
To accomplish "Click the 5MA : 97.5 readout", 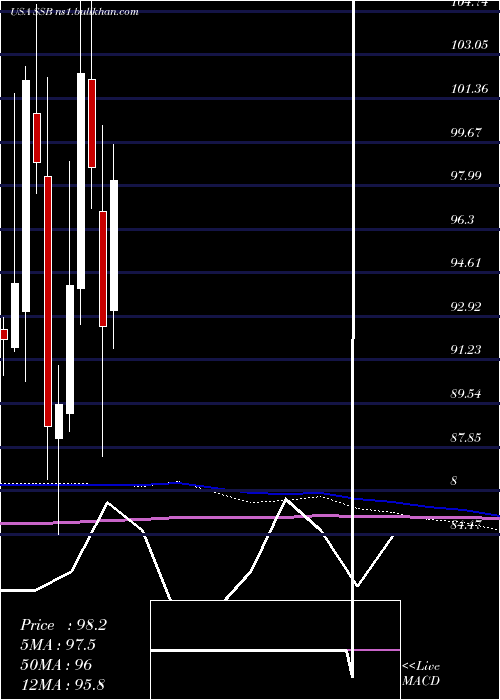I will point(58,645).
